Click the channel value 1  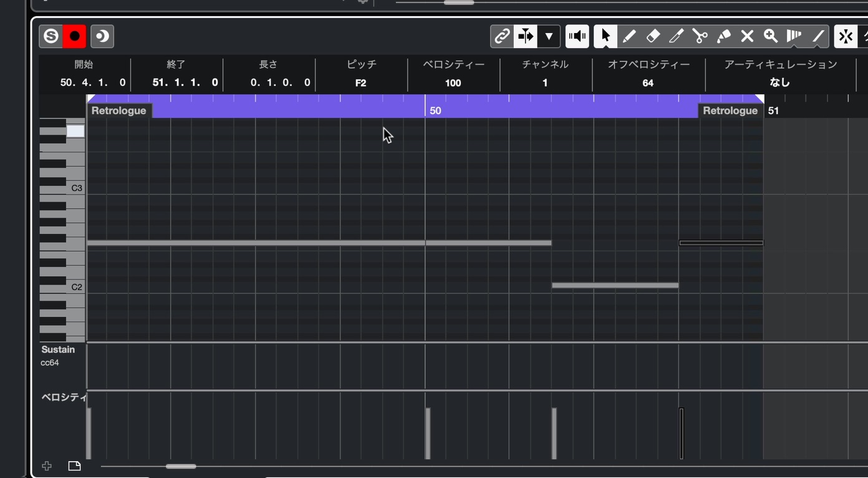tap(545, 82)
